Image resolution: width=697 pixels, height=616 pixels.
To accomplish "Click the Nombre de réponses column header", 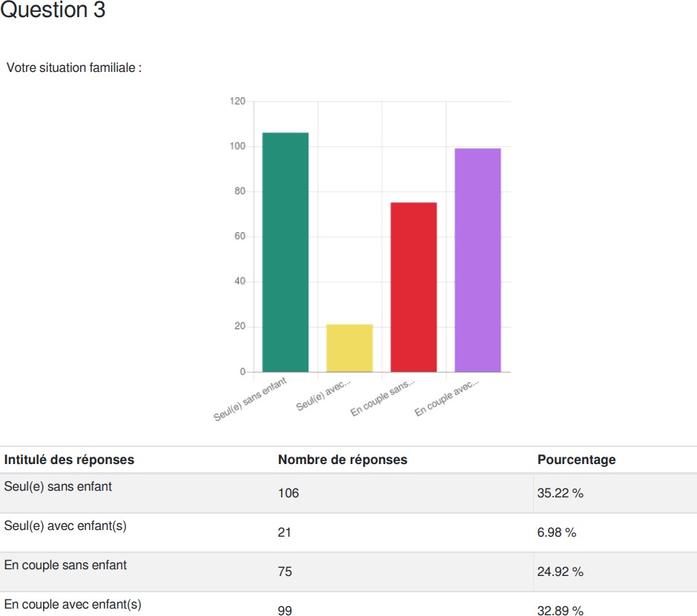I will 343,460.
